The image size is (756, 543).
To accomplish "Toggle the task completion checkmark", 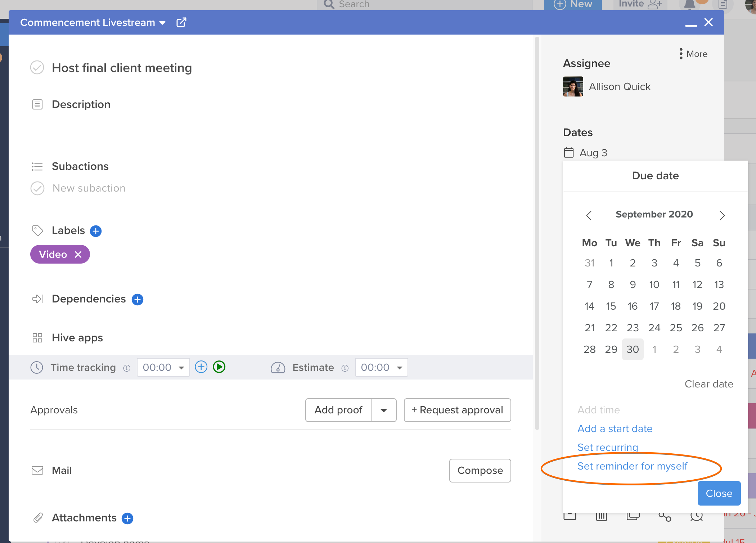I will tap(37, 67).
